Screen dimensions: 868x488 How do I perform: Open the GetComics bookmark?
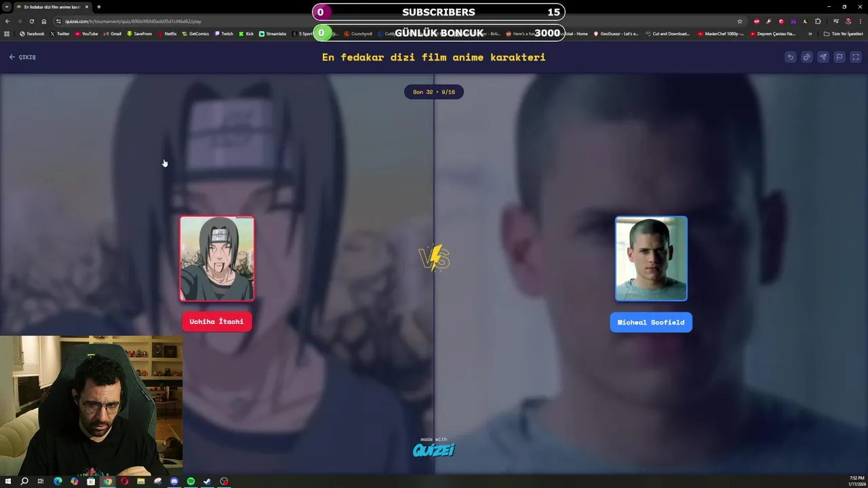click(195, 34)
